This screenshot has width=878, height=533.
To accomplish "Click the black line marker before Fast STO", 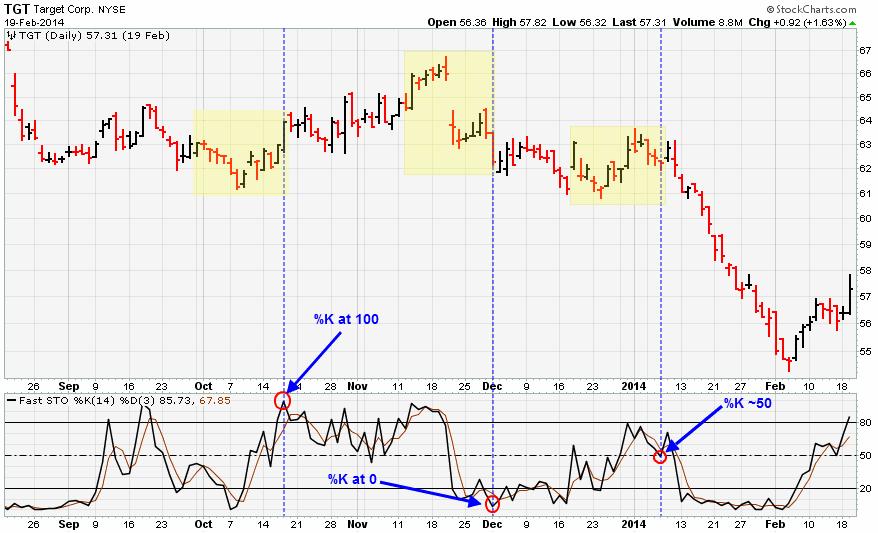I will click(x=11, y=401).
